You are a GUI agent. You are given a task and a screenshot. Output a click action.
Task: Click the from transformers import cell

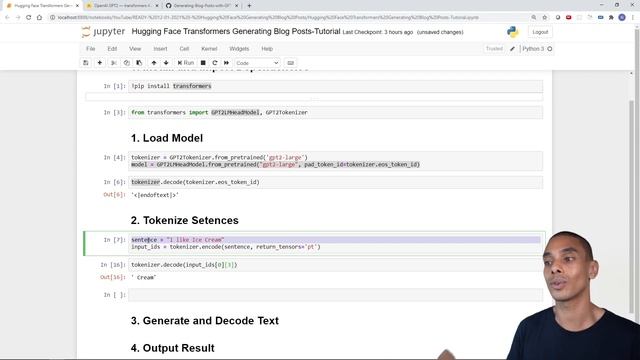336,112
